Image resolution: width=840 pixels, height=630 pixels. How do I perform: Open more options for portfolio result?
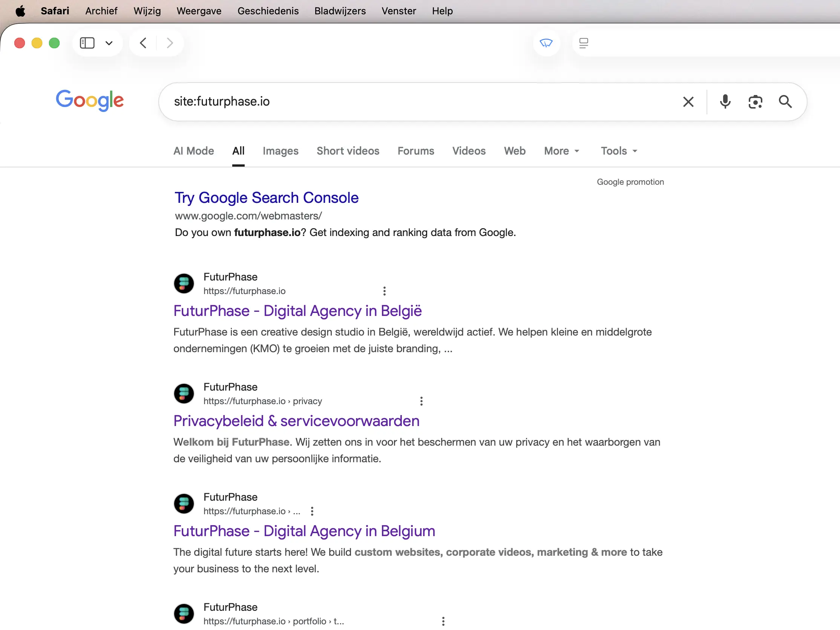(443, 621)
